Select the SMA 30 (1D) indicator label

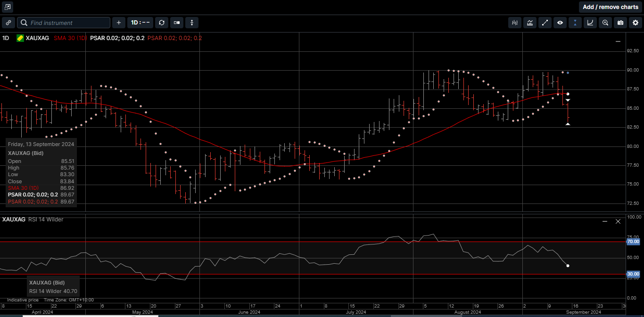(x=70, y=38)
